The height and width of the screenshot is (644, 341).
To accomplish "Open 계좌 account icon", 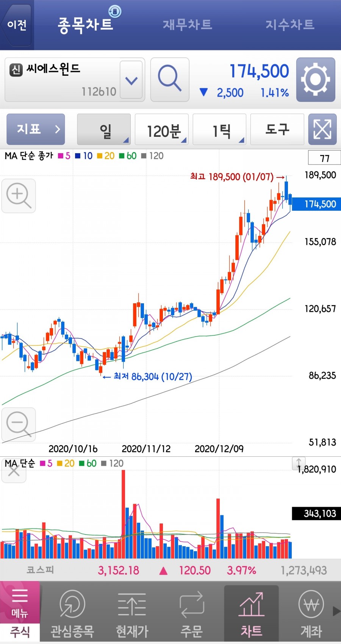I will click(311, 613).
